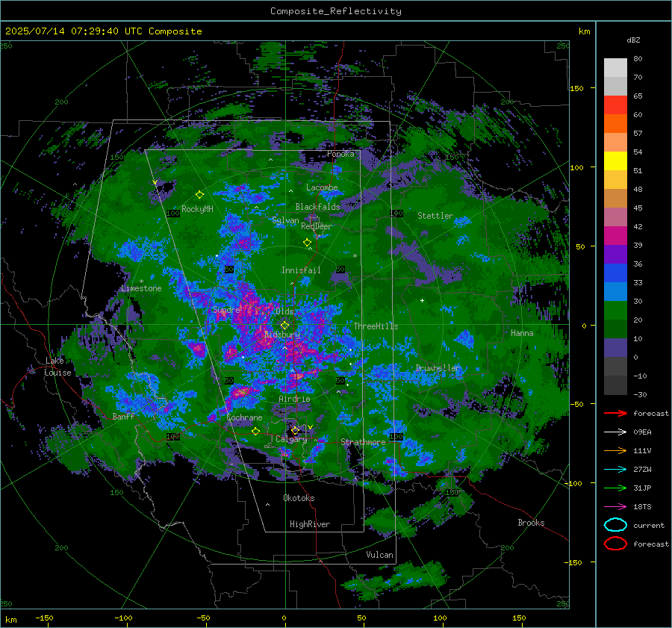The width and height of the screenshot is (672, 628).
Task: Click the Composite_Reflectivity title
Action: [x=336, y=11]
